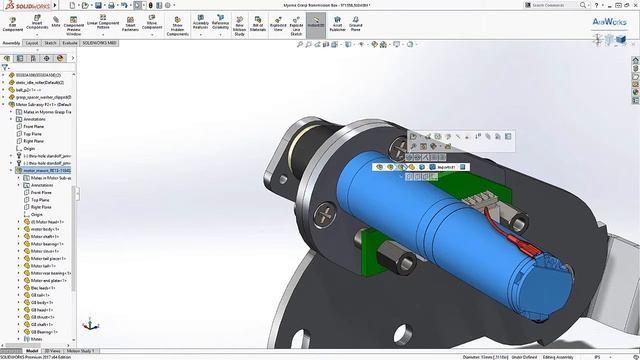Switch to the Assembly tab
Viewport: 640px width, 360px height.
11,43
